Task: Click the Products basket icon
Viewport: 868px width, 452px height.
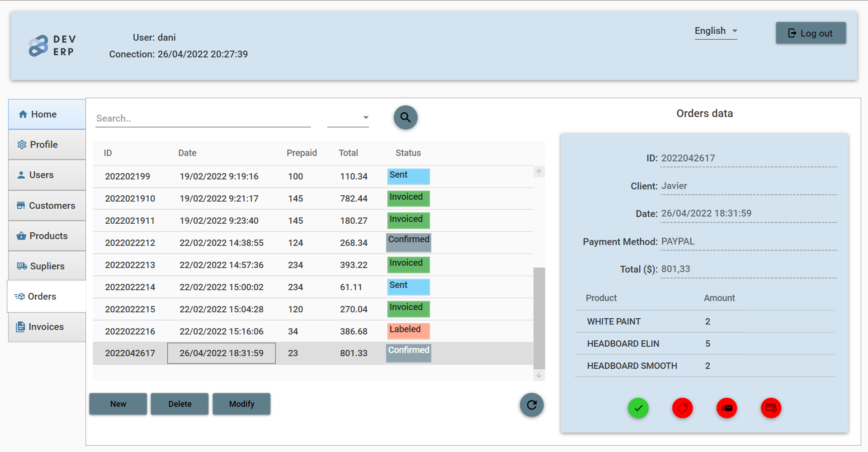Action: pos(21,235)
